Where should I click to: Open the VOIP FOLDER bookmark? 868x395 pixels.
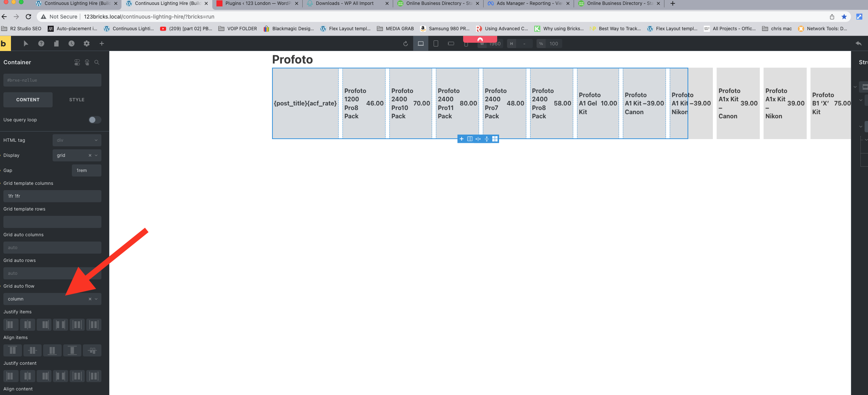(238, 29)
